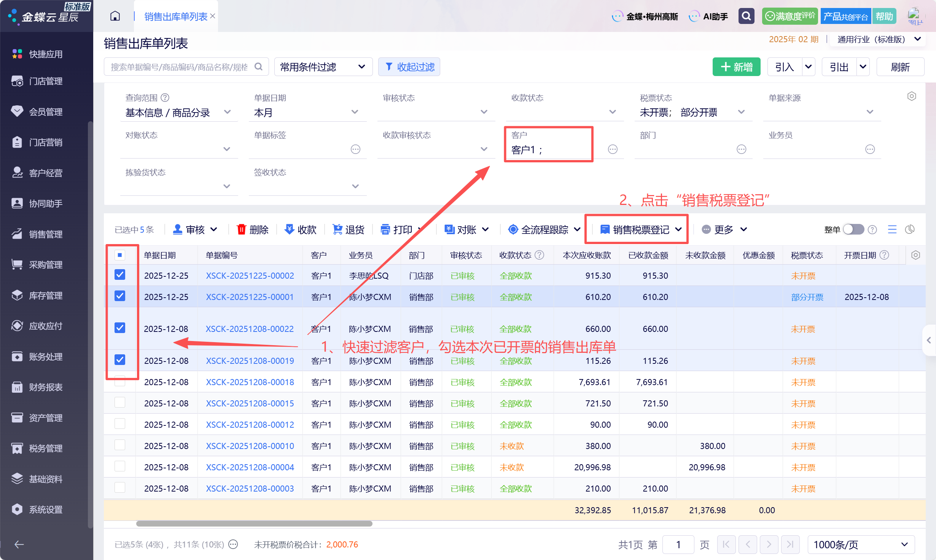Click the dark search magnifier icon
Image resolution: width=936 pixels, height=560 pixels.
coord(746,16)
